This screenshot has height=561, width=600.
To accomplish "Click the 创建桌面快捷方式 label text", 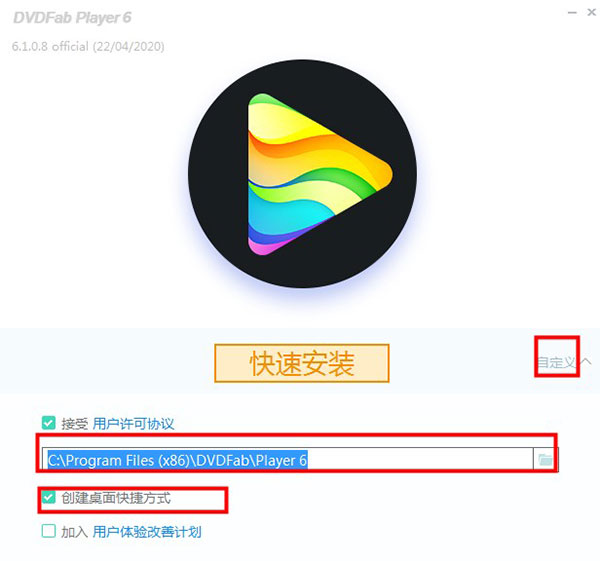I will 116,498.
